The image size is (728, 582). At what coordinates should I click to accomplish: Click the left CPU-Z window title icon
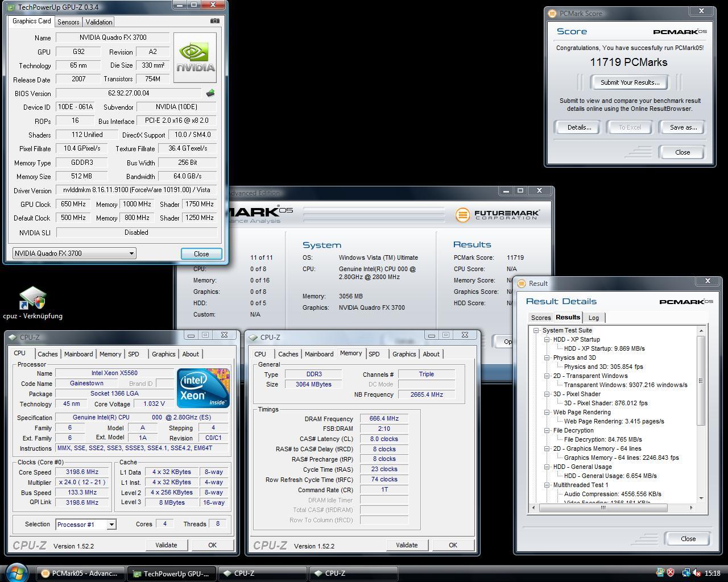point(14,337)
